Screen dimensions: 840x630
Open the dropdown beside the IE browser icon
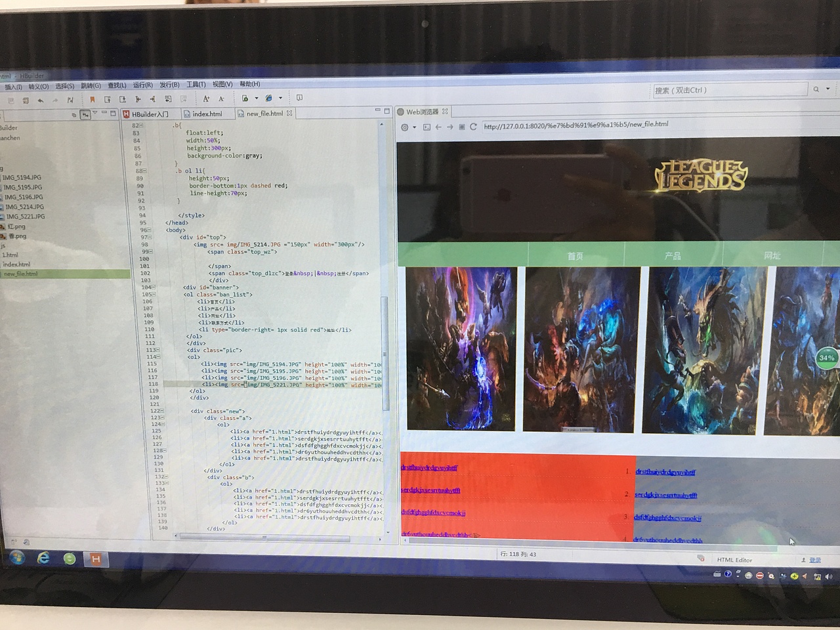point(280,98)
